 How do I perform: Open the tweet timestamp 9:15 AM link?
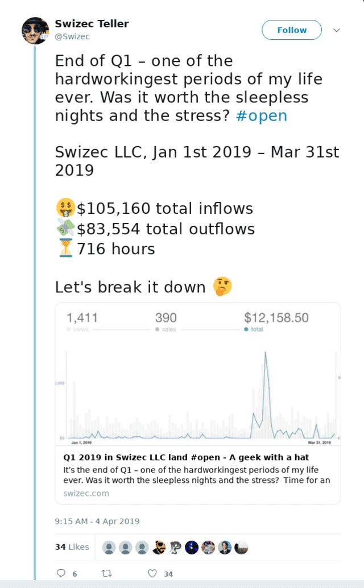click(97, 521)
